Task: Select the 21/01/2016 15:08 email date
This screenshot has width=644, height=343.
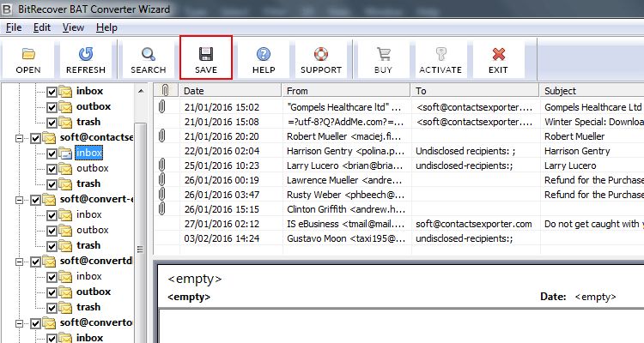Action: pyautogui.click(x=222, y=122)
